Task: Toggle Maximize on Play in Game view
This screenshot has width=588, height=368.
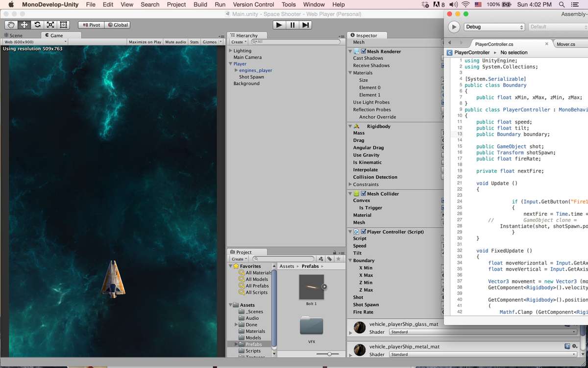Action: pyautogui.click(x=145, y=42)
